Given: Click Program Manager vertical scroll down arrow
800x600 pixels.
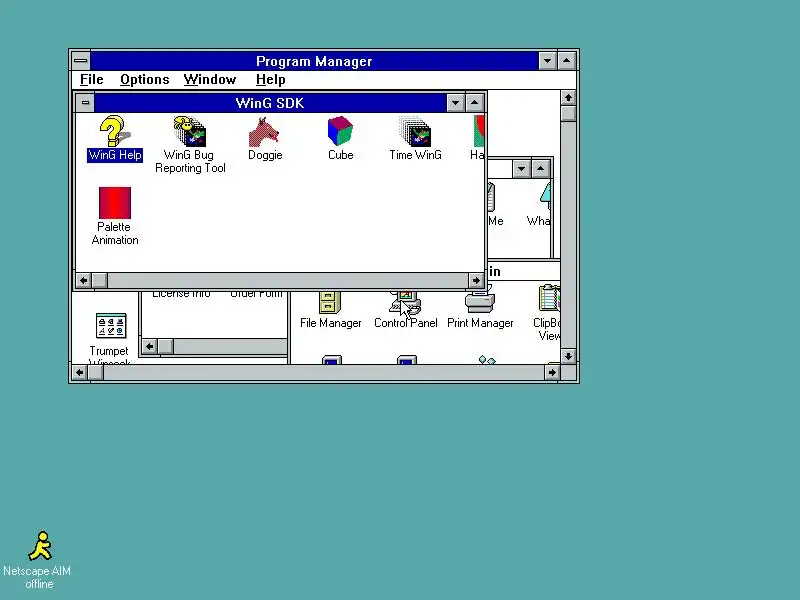Looking at the screenshot, I should [x=568, y=356].
